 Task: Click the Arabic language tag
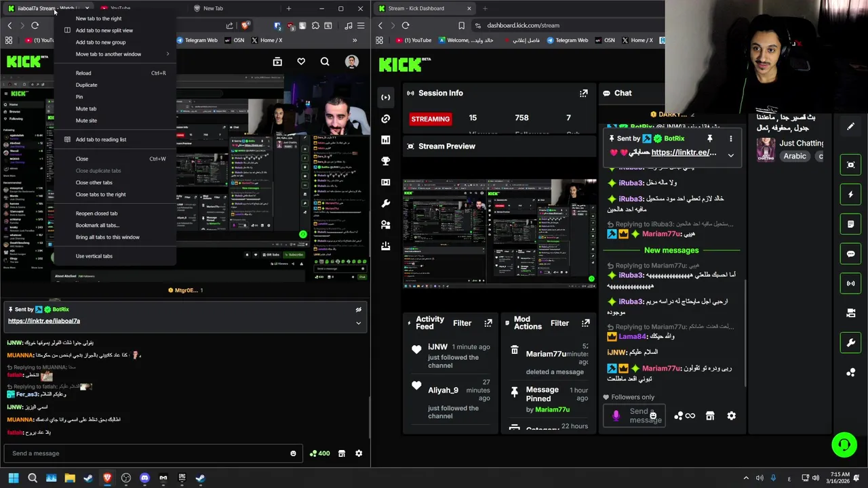[795, 156]
